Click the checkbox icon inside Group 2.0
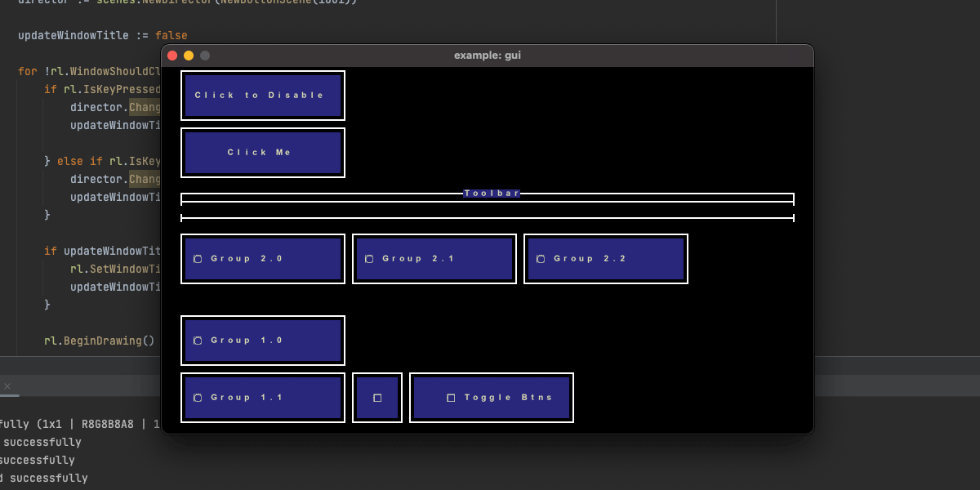980x490 pixels. [x=198, y=258]
